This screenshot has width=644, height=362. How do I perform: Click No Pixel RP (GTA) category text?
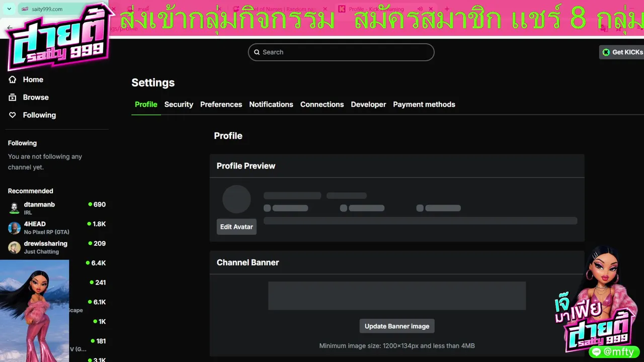pyautogui.click(x=47, y=232)
